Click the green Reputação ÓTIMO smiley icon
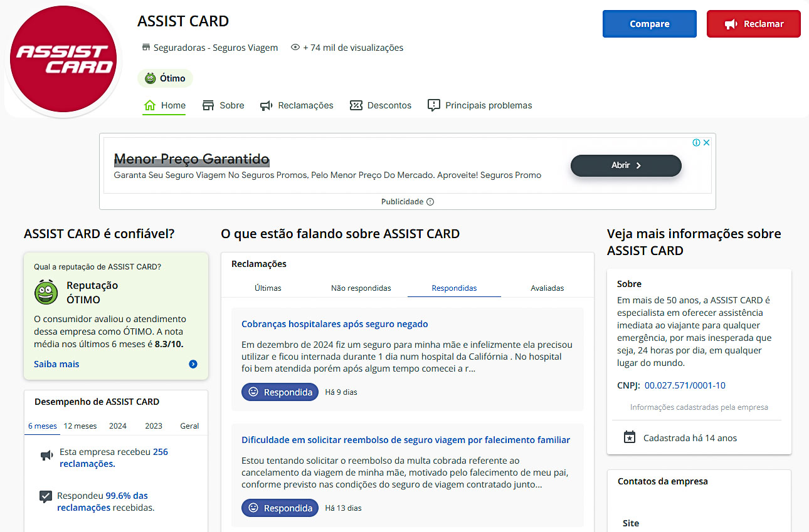 click(x=46, y=291)
